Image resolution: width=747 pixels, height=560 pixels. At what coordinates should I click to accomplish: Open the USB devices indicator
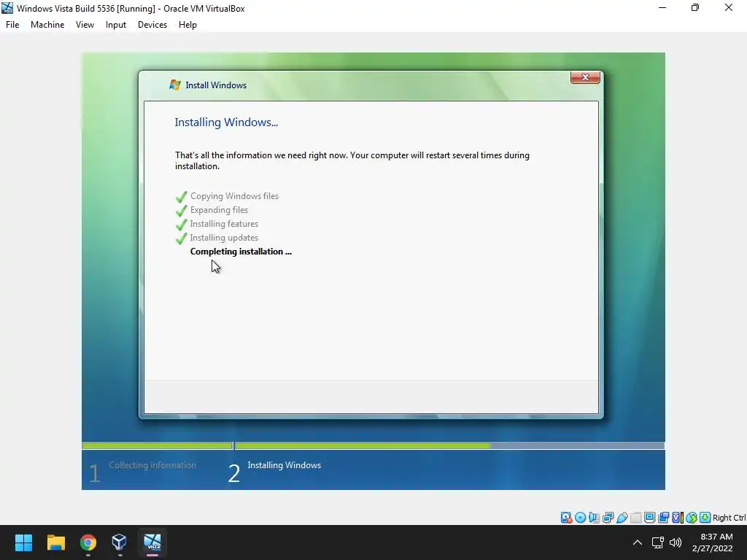click(622, 518)
